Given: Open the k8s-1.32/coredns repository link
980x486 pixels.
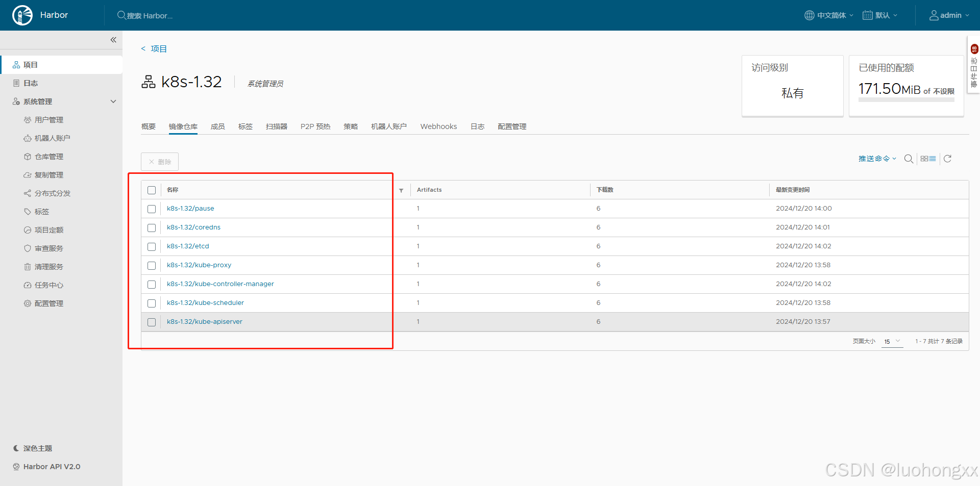Looking at the screenshot, I should [193, 227].
